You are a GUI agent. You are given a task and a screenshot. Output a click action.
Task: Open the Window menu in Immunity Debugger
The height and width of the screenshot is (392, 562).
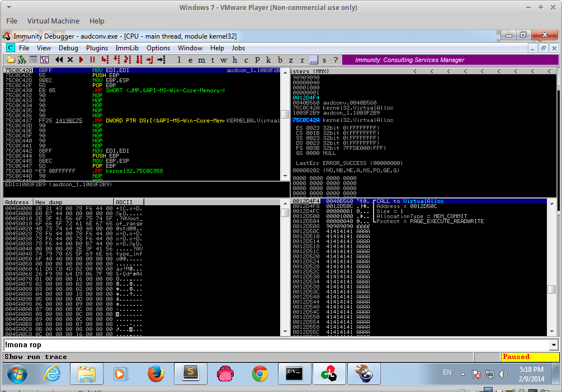pos(190,48)
